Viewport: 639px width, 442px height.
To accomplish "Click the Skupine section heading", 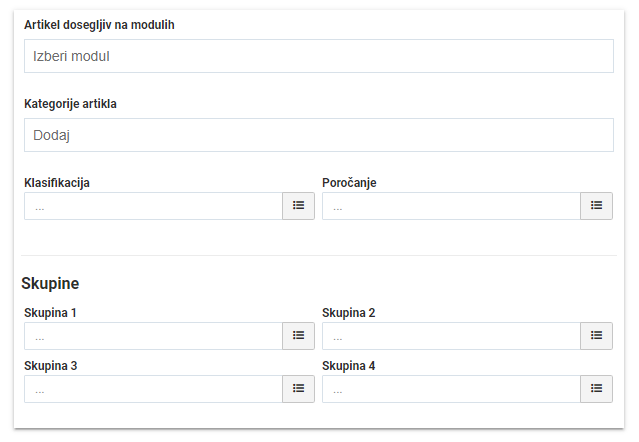I will point(50,284).
